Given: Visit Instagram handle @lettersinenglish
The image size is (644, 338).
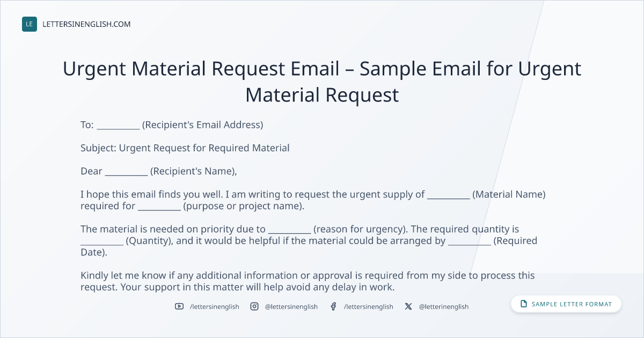Looking at the screenshot, I should (291, 307).
